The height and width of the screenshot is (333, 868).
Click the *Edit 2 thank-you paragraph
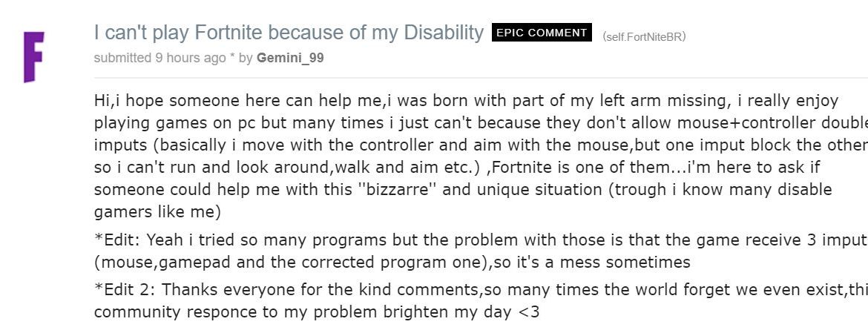point(481,300)
